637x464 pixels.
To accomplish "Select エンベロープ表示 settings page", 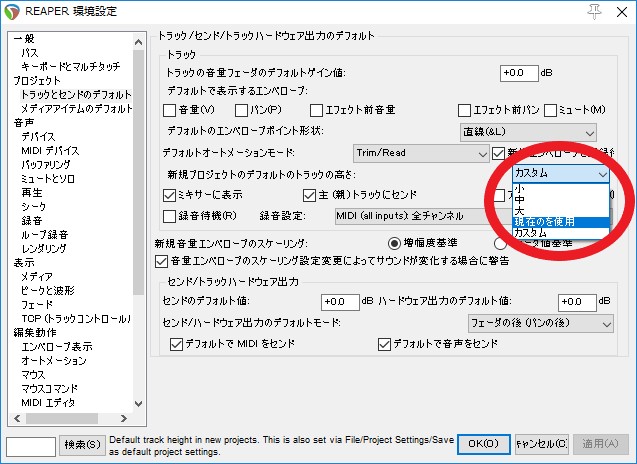I will [57, 347].
